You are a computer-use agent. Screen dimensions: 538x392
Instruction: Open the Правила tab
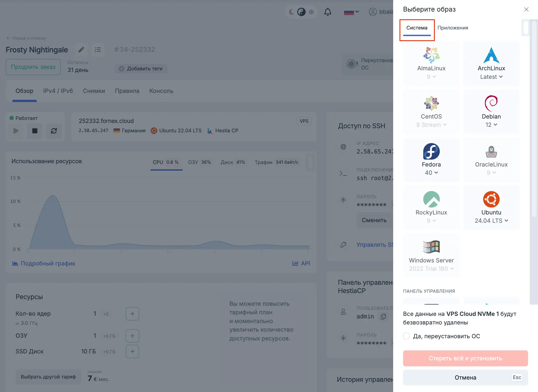point(127,91)
